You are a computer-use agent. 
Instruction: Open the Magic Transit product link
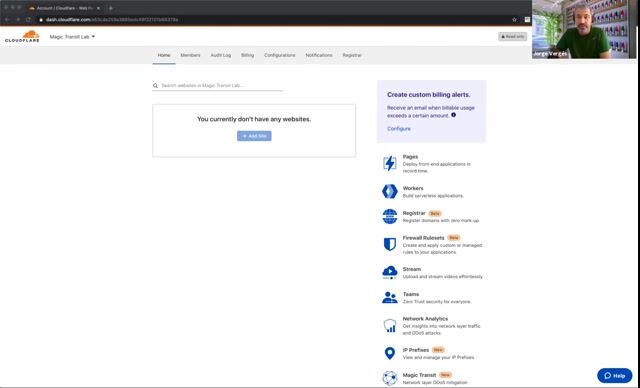coord(419,375)
